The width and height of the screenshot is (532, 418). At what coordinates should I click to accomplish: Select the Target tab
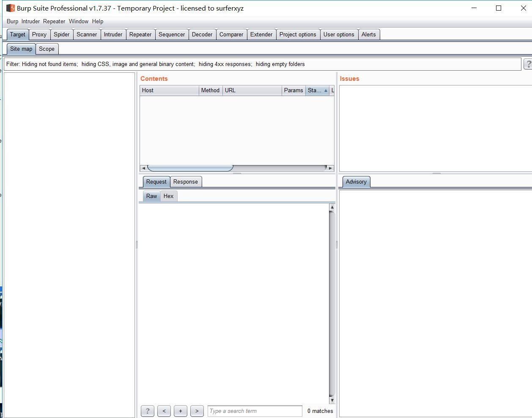[x=18, y=35]
